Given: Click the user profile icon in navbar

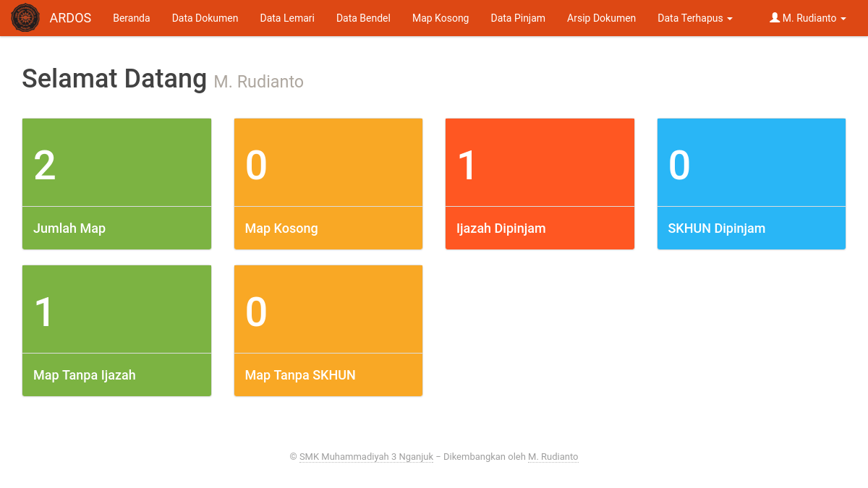Looking at the screenshot, I should tap(775, 18).
